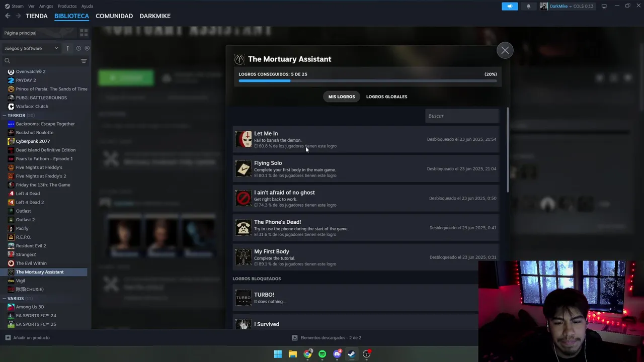Go to Página principal
Viewport: 644px width, 362px height.
pyautogui.click(x=20, y=33)
